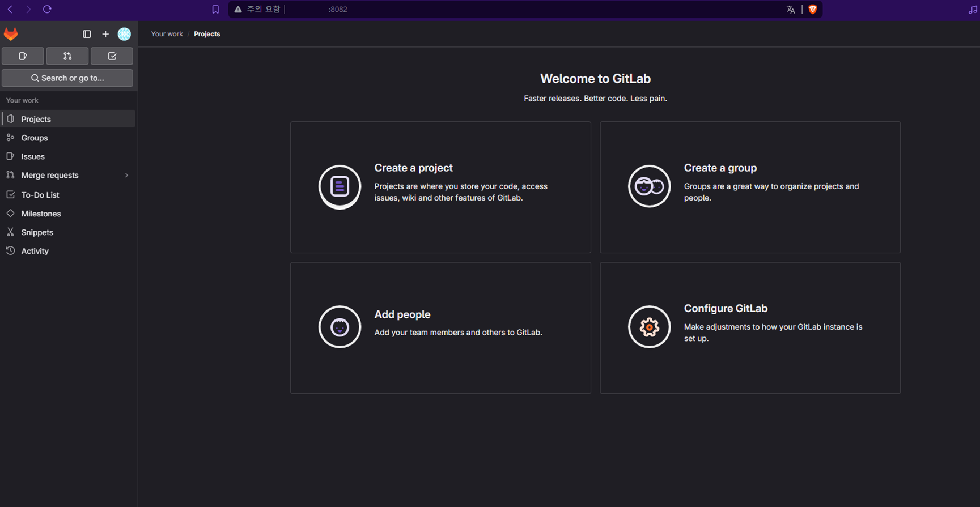The image size is (980, 507).
Task: Click the Activity history icon in sidebar
Action: click(10, 251)
